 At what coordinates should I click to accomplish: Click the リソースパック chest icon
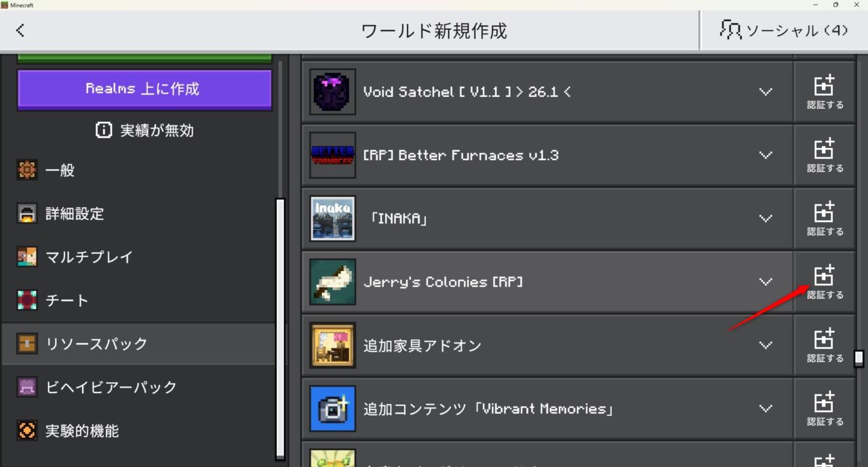[27, 344]
